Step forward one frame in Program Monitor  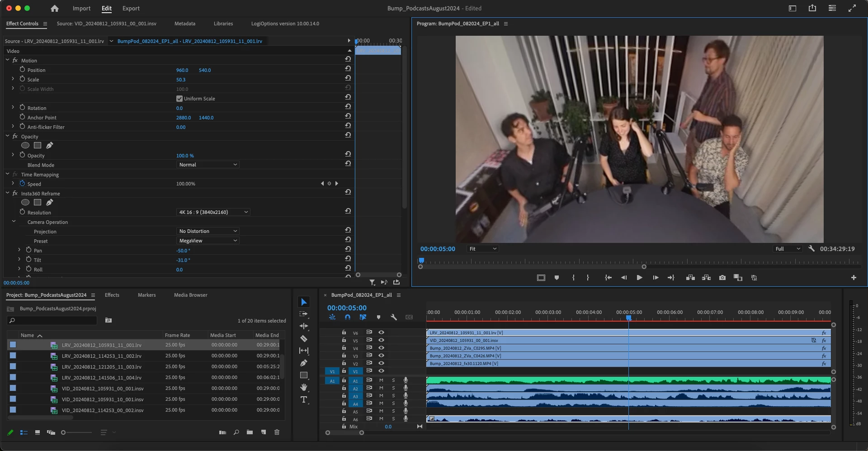(x=656, y=278)
